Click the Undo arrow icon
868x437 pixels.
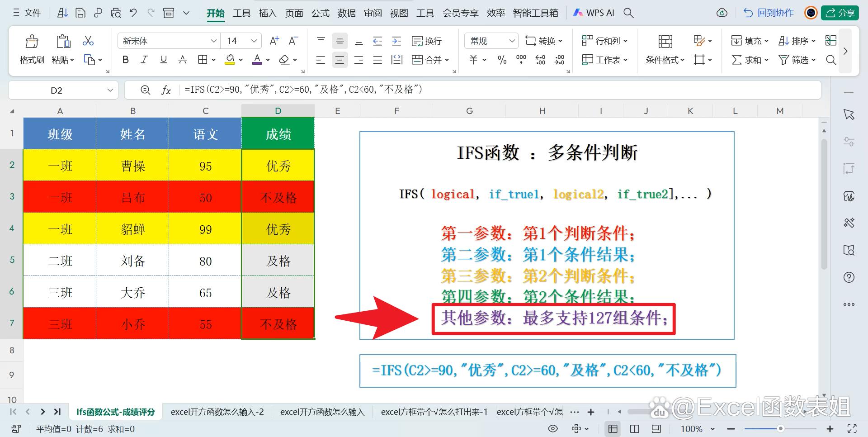click(133, 13)
